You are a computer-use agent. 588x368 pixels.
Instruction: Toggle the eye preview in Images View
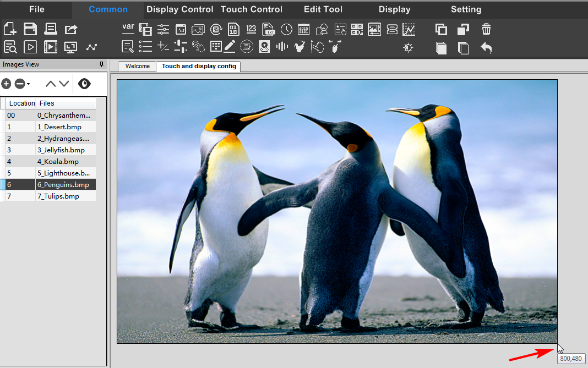[84, 84]
